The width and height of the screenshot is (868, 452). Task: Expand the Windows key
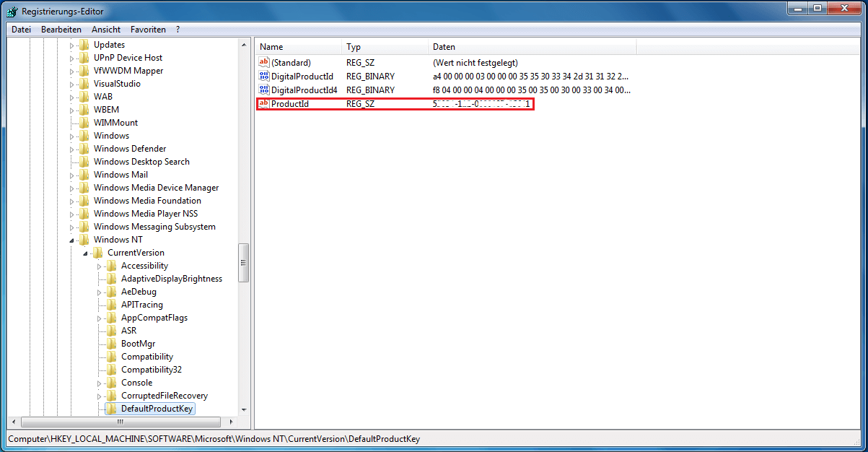click(x=71, y=136)
